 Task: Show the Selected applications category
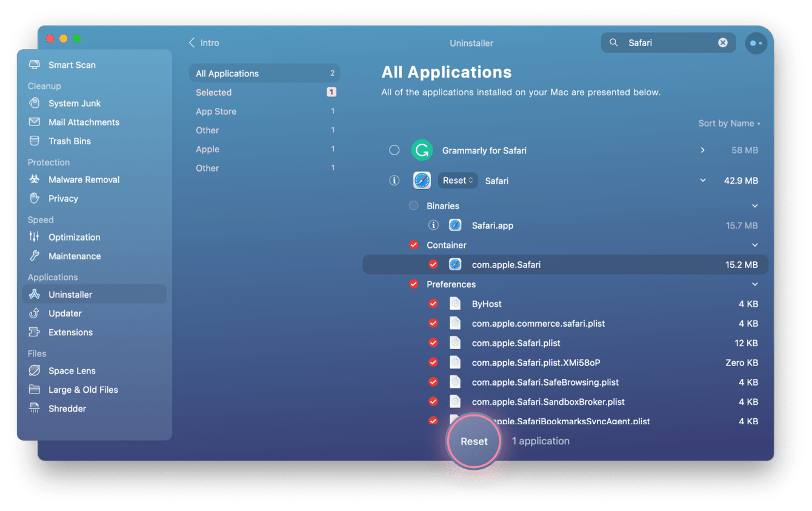pyautogui.click(x=213, y=93)
